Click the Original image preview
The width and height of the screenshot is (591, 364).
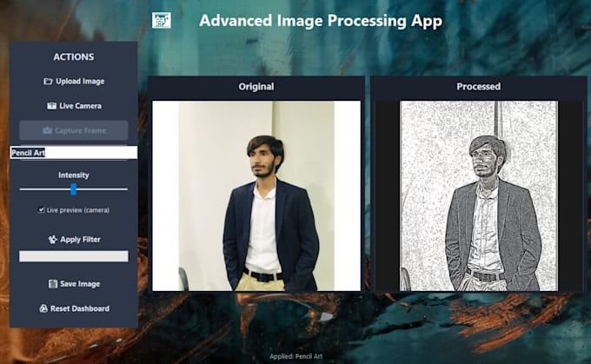[256, 195]
